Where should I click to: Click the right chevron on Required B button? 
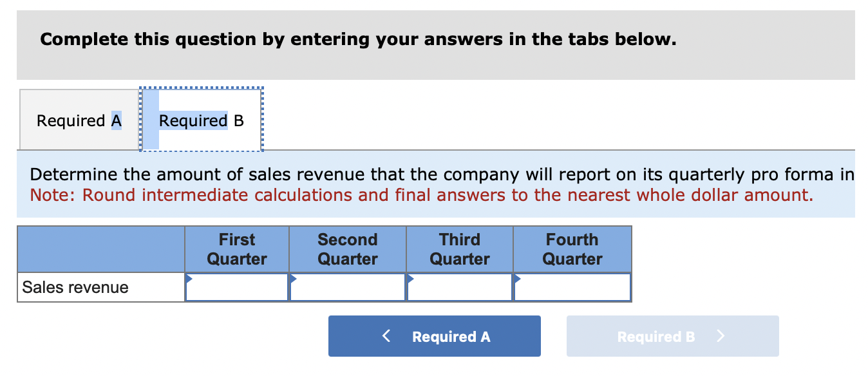coord(721,335)
